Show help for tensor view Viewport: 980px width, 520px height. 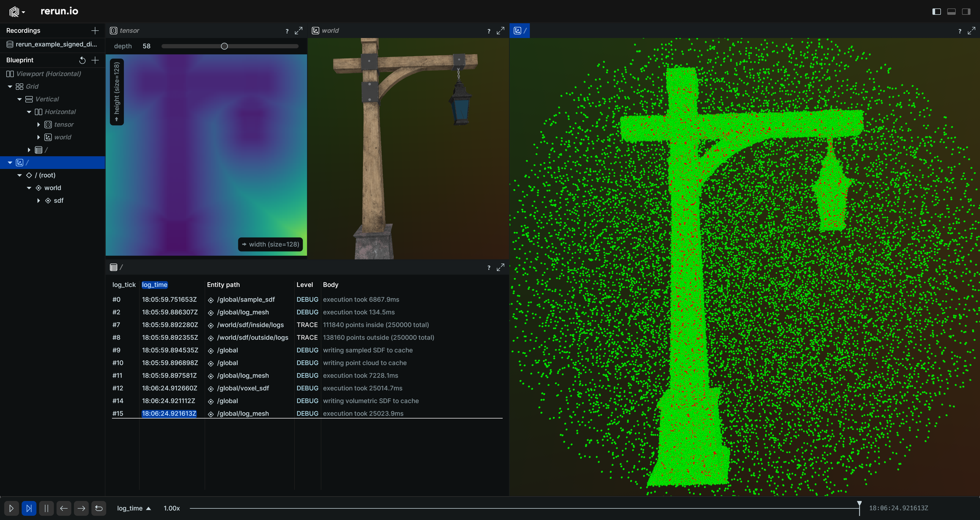(287, 31)
